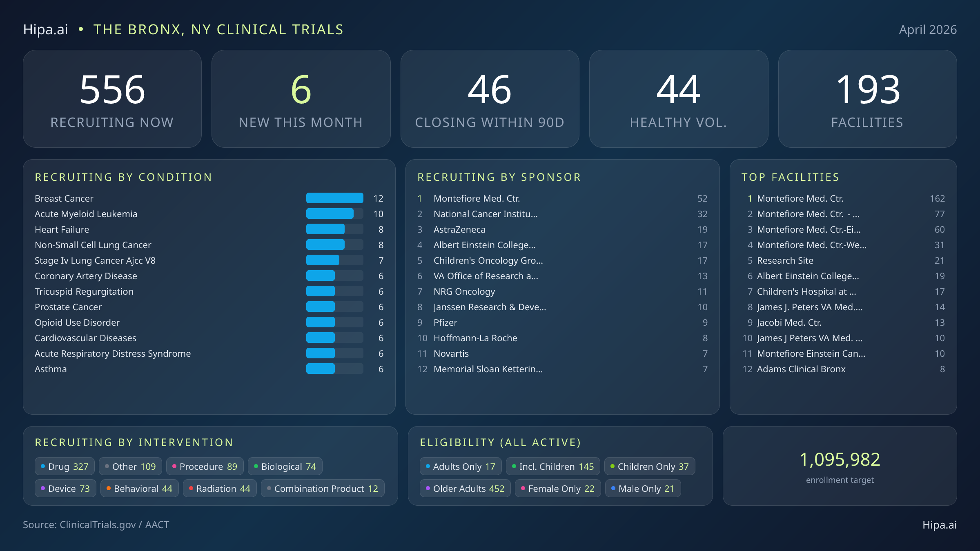
Task: Select Prostate Cancer condition
Action: click(x=68, y=307)
